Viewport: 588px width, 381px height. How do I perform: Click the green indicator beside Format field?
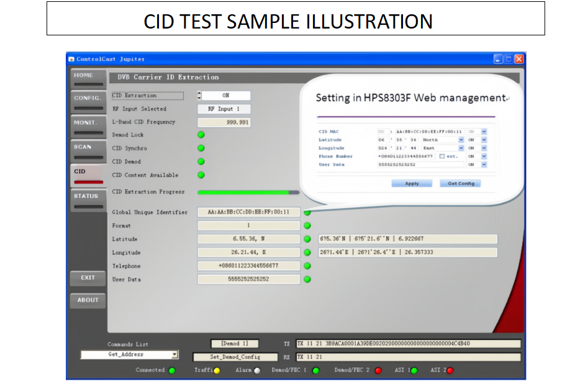(307, 225)
